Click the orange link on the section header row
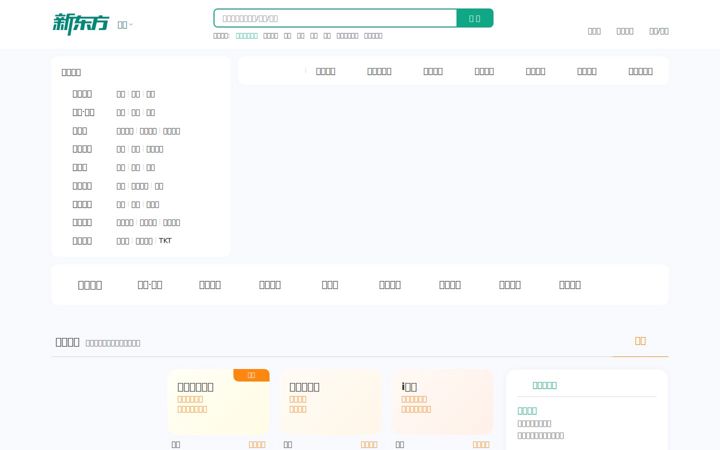This screenshot has height=450, width=720. coord(640,341)
